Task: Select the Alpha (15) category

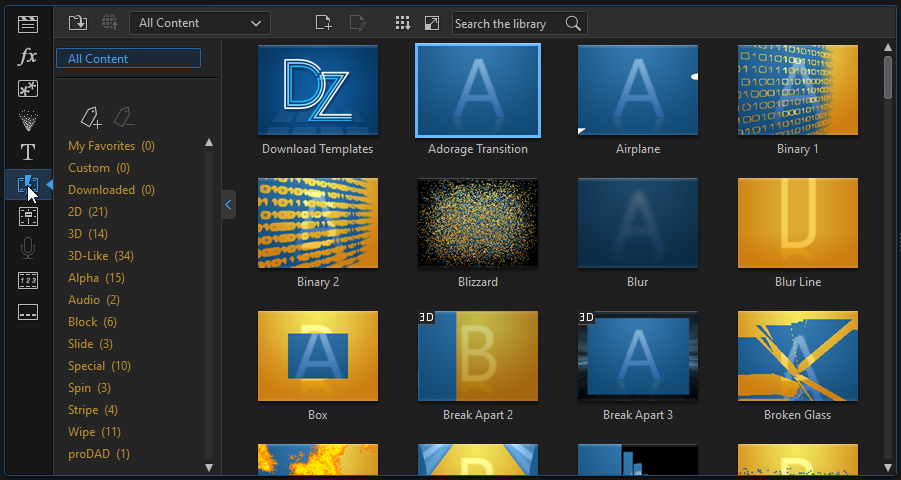Action: [x=96, y=278]
